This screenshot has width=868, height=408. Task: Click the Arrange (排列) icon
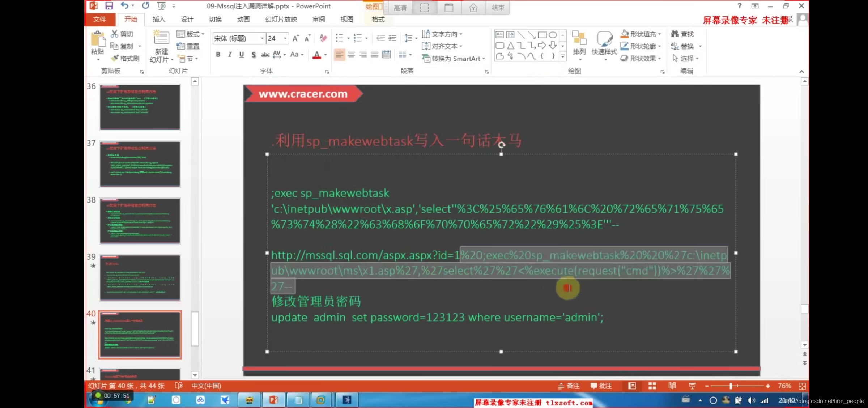coord(579,38)
